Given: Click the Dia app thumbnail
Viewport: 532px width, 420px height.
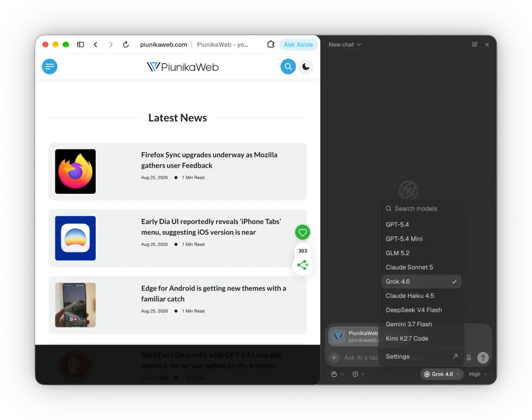Looking at the screenshot, I should point(76,238).
